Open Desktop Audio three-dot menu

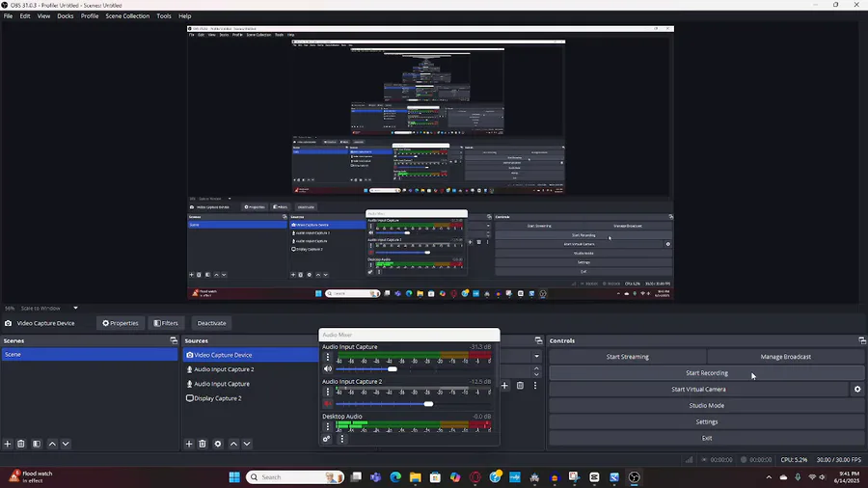click(328, 426)
